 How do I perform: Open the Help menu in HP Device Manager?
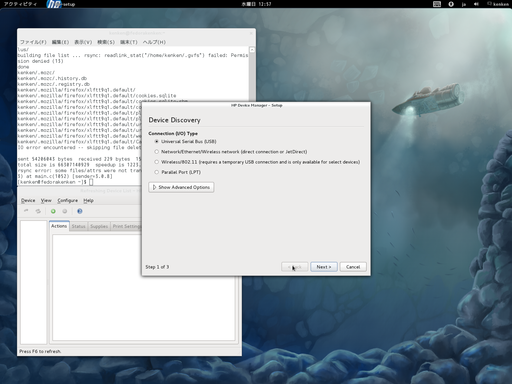point(88,200)
